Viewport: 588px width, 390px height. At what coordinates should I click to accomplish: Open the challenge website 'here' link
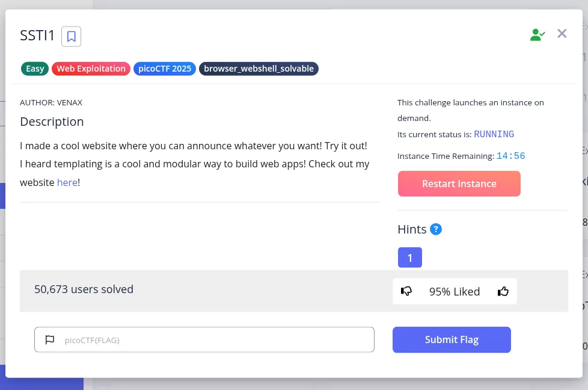click(x=67, y=182)
